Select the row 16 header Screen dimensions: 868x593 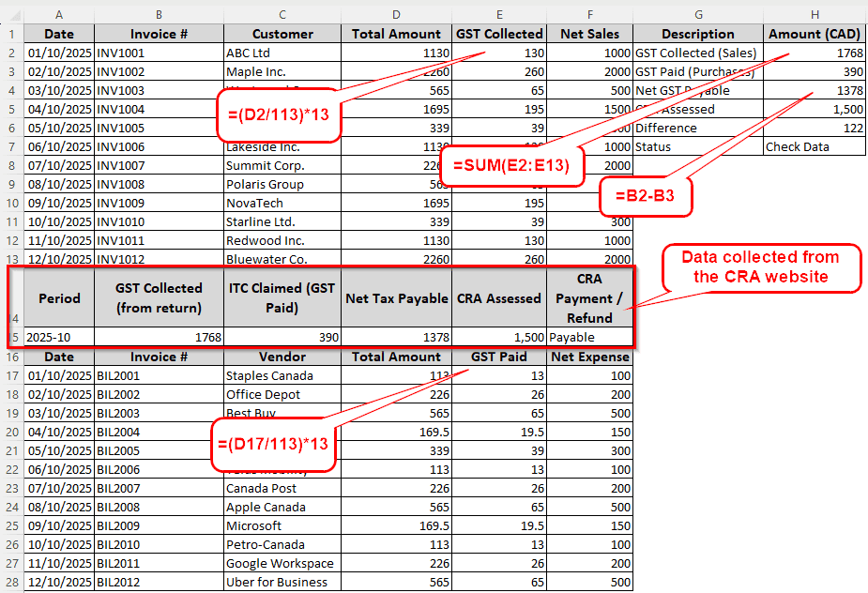[11, 357]
